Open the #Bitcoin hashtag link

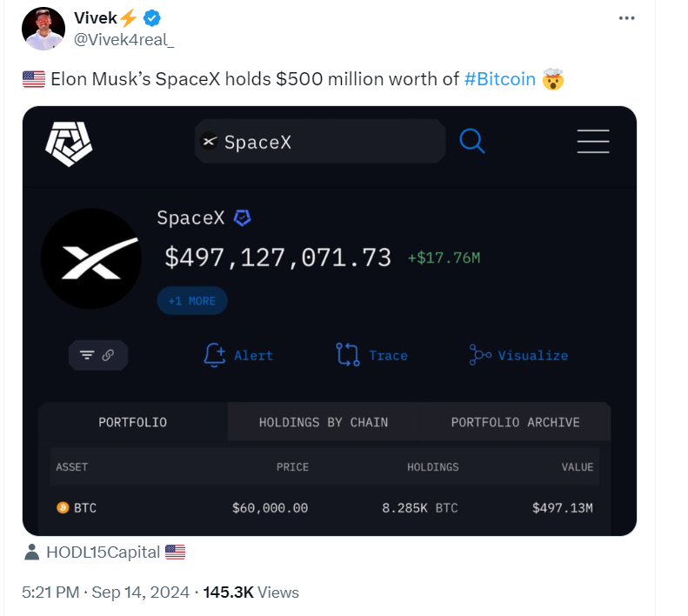click(x=500, y=80)
